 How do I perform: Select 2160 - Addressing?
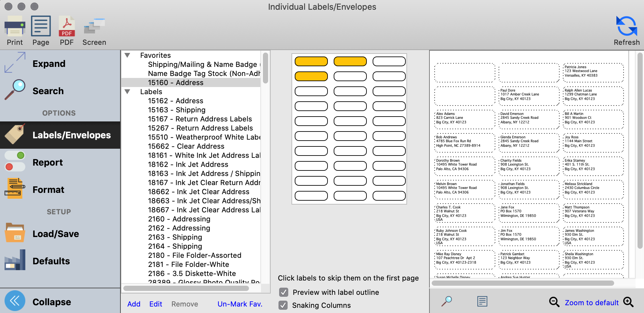click(x=191, y=219)
